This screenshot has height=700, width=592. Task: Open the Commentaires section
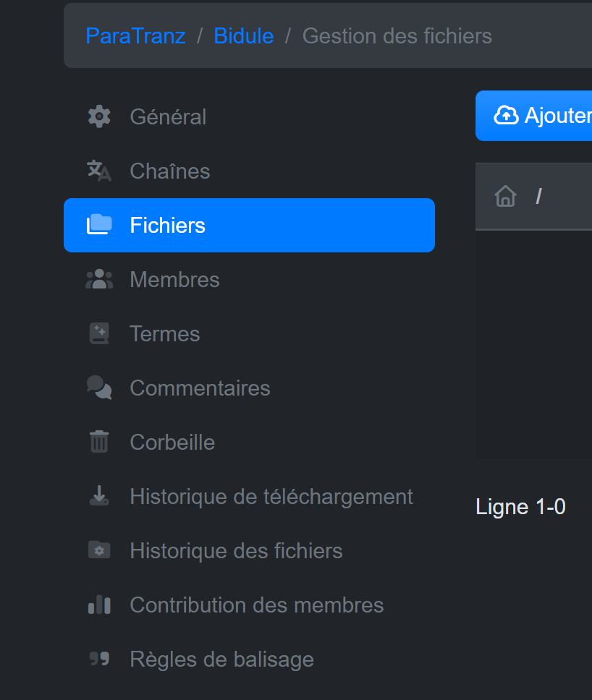click(249, 388)
